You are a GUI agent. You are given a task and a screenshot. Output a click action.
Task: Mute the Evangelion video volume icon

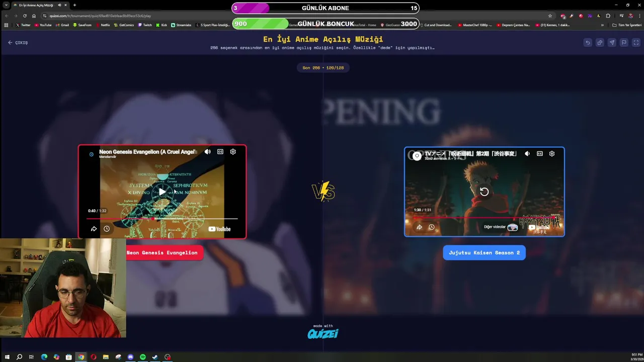tap(207, 152)
